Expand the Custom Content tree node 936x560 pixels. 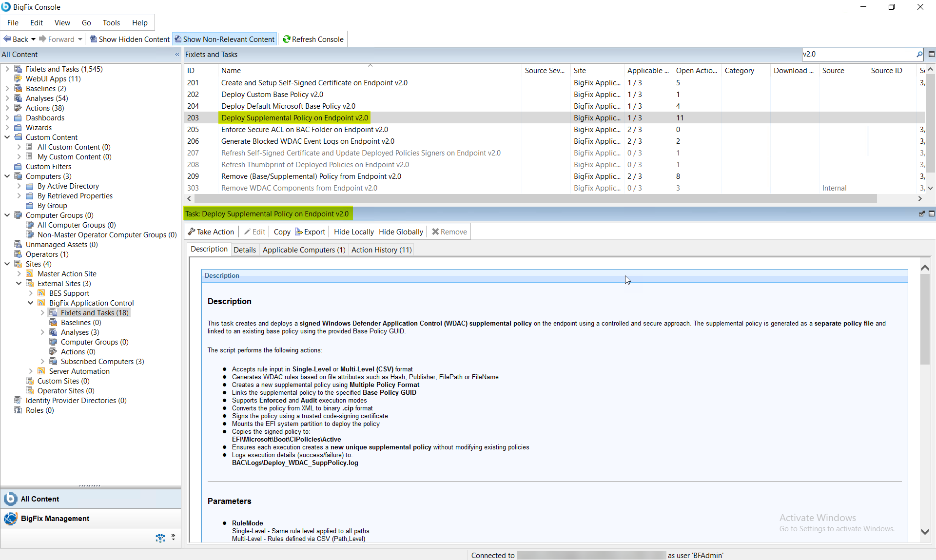tap(6, 137)
